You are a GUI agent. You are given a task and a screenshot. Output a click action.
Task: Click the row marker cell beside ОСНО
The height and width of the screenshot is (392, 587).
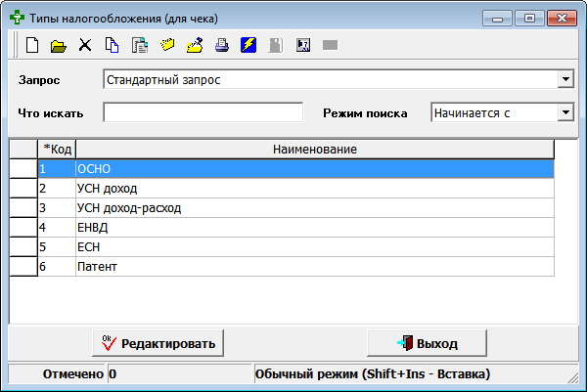pos(23,169)
